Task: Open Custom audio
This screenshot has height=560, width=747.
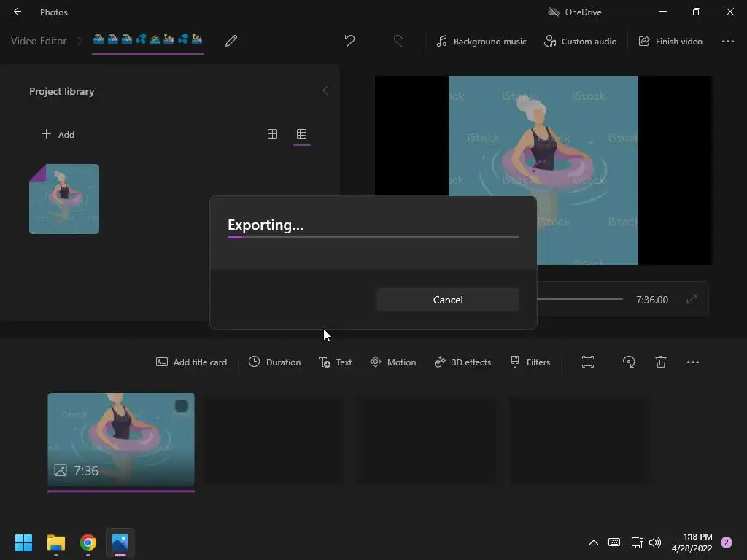Action: tap(580, 42)
